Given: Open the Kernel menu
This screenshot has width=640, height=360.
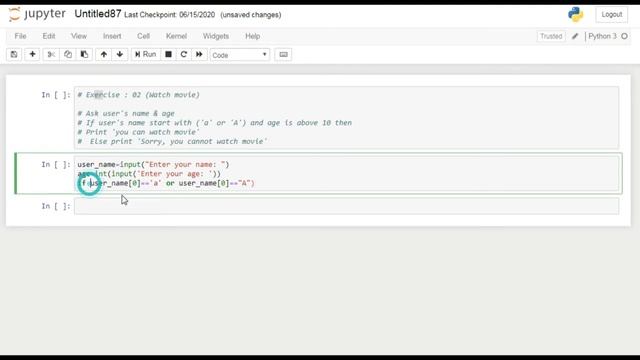Looking at the screenshot, I should 176,36.
